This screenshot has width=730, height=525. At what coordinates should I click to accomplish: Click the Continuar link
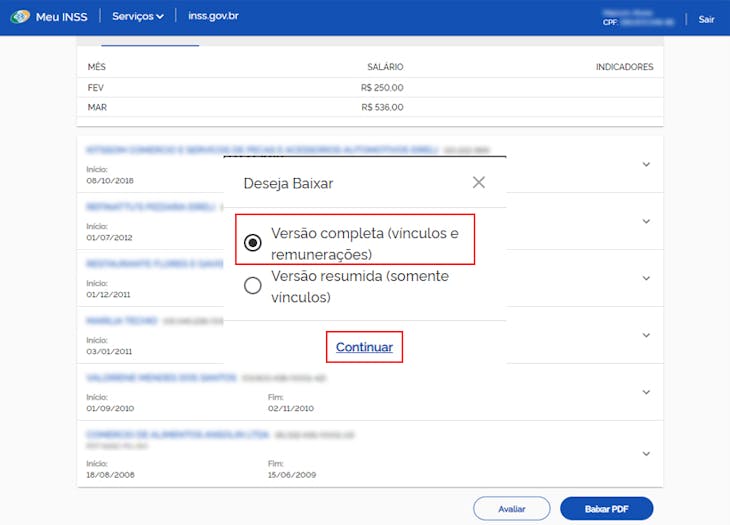(x=364, y=347)
